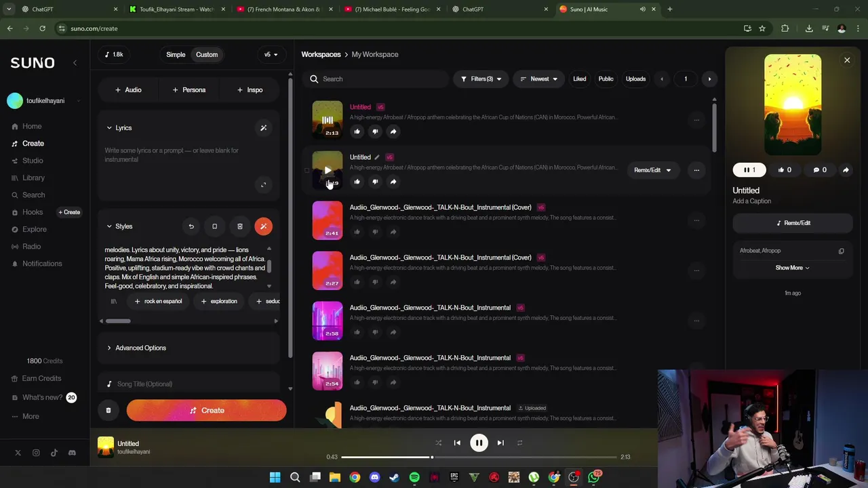Share the first Untitled song
This screenshot has width=868, height=488.
[x=393, y=131]
